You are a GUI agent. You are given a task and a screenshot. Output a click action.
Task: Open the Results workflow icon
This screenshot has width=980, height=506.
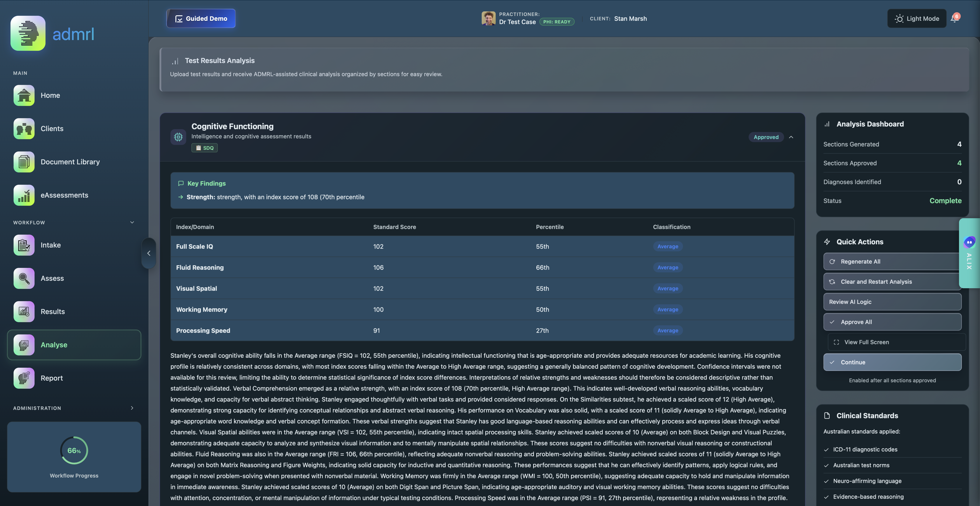coord(24,311)
